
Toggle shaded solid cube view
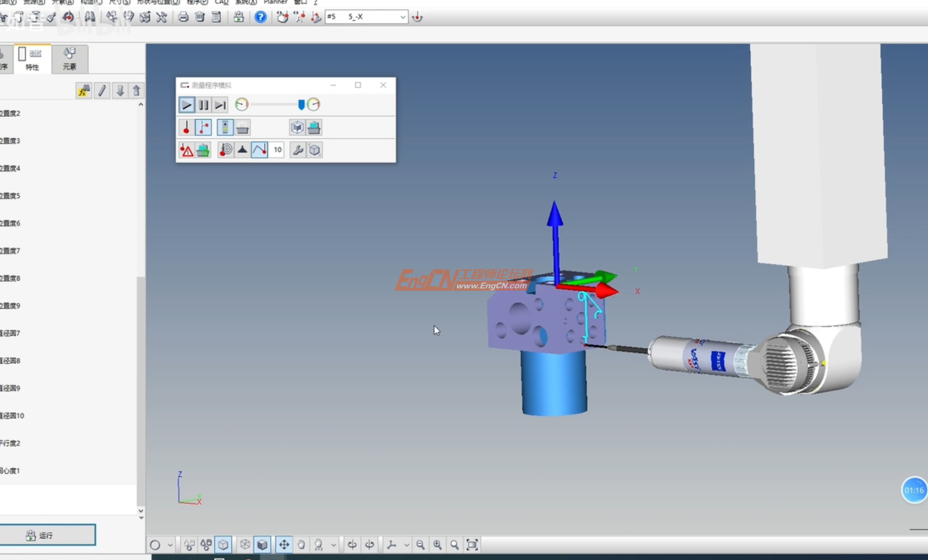tap(262, 545)
